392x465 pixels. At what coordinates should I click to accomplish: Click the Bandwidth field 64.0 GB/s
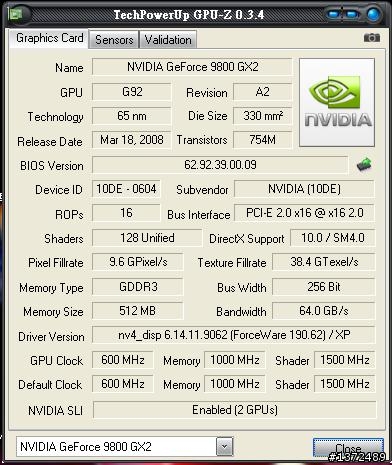[324, 311]
